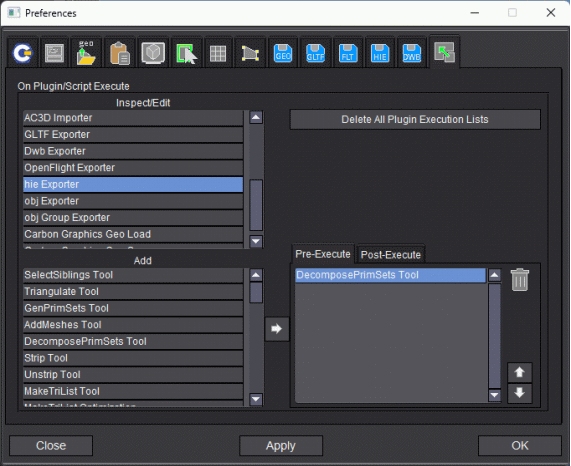
Task: Minimize the Preferences window
Action: click(474, 13)
